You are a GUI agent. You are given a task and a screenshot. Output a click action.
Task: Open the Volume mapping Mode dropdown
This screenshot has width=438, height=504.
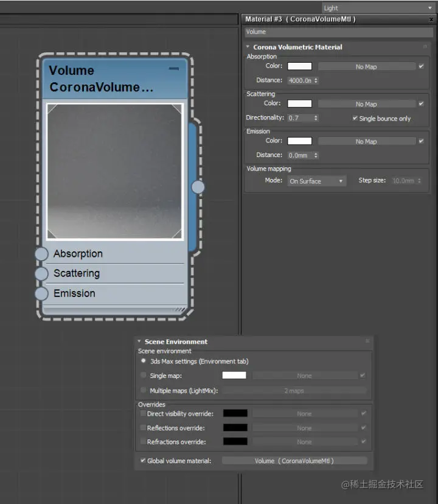point(316,181)
